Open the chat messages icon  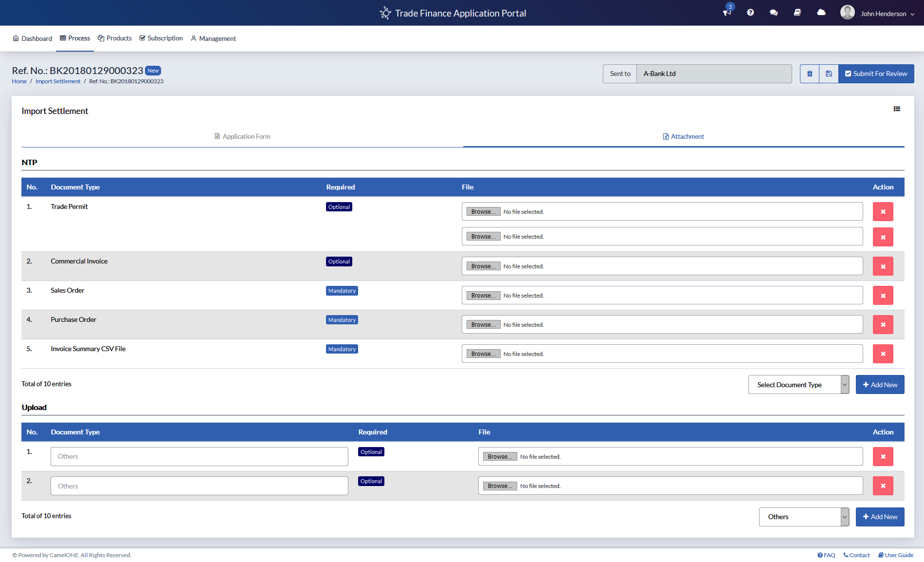pyautogui.click(x=774, y=13)
